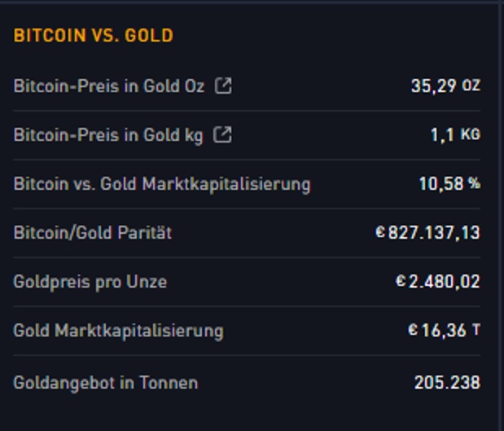Select the €2.480,02 gold price
This screenshot has height=431, width=504.
(437, 282)
